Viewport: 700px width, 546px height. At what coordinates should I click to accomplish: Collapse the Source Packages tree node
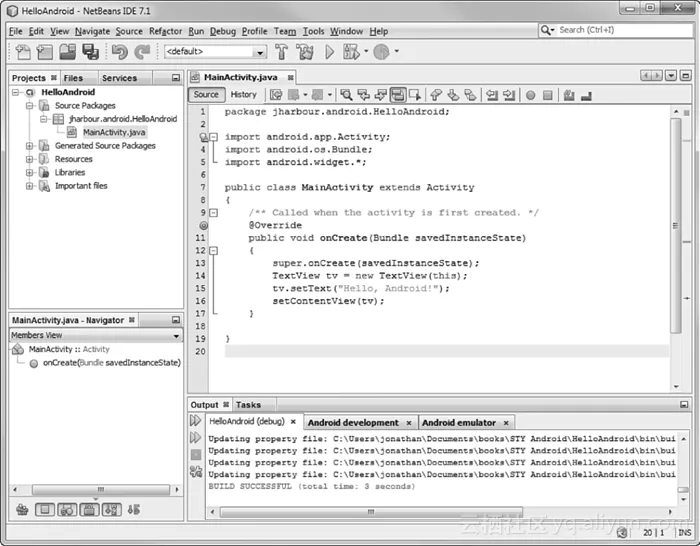tap(31, 106)
